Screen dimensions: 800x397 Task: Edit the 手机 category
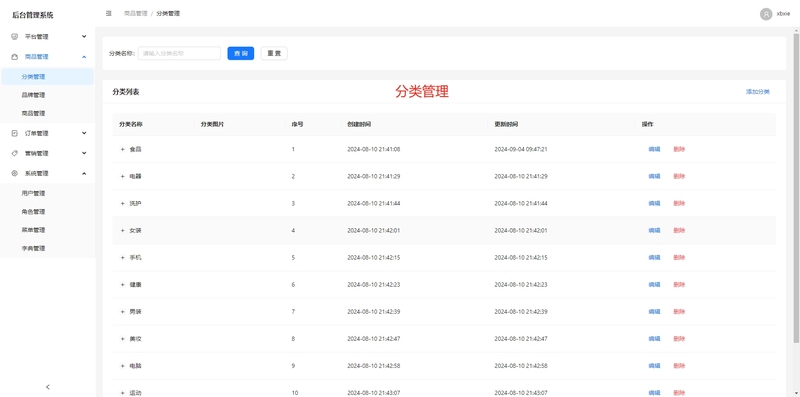654,258
